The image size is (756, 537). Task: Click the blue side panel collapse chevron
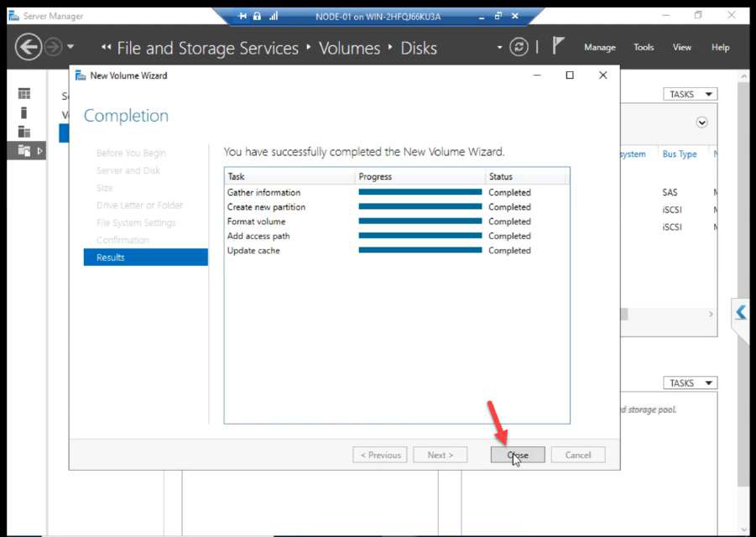(x=741, y=312)
